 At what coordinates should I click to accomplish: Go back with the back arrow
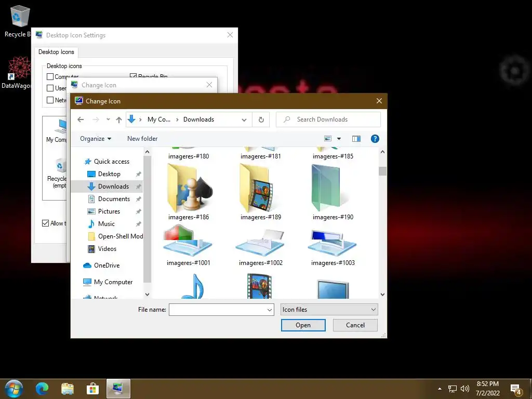point(81,119)
